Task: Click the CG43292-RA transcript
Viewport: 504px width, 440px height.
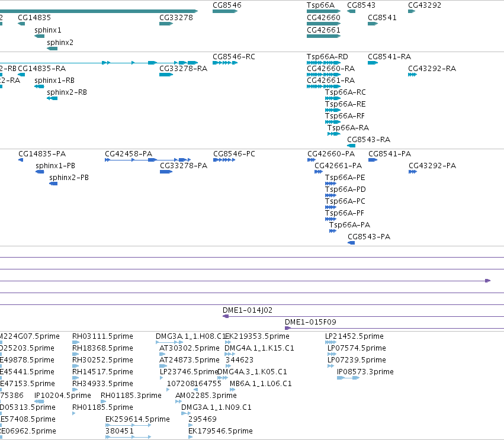Action: pyautogui.click(x=412, y=75)
